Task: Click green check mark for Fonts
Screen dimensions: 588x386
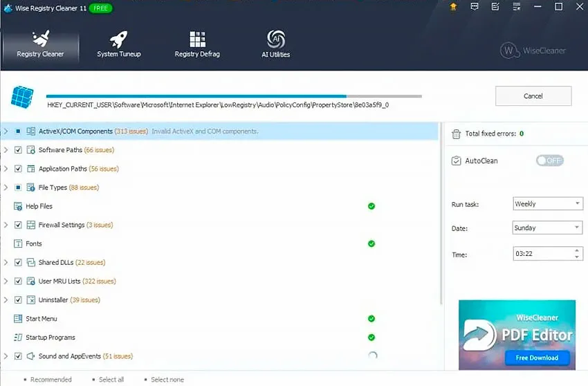Action: click(371, 243)
